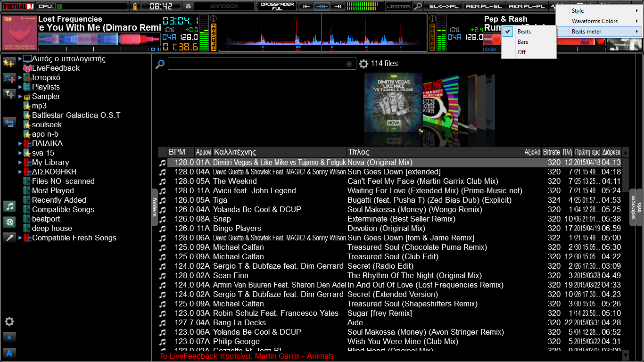Image resolution: width=644 pixels, height=362 pixels.
Task: Click the SL<->PL button
Action: [443, 7]
